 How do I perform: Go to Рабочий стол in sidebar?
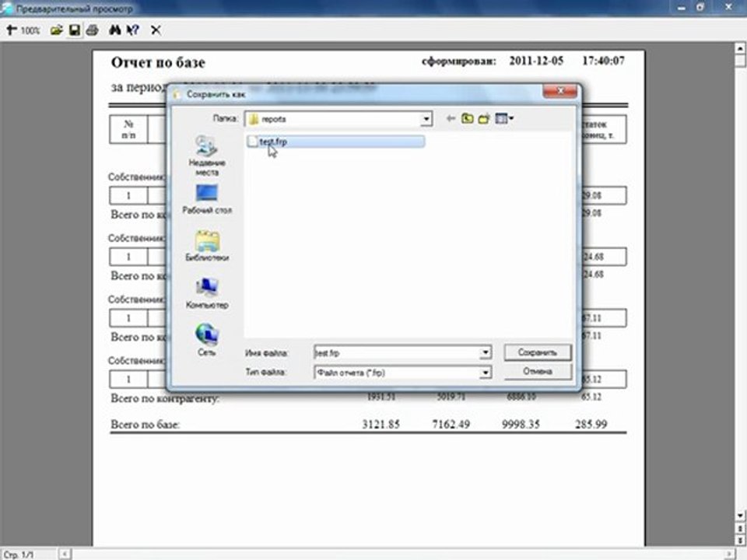(x=207, y=199)
